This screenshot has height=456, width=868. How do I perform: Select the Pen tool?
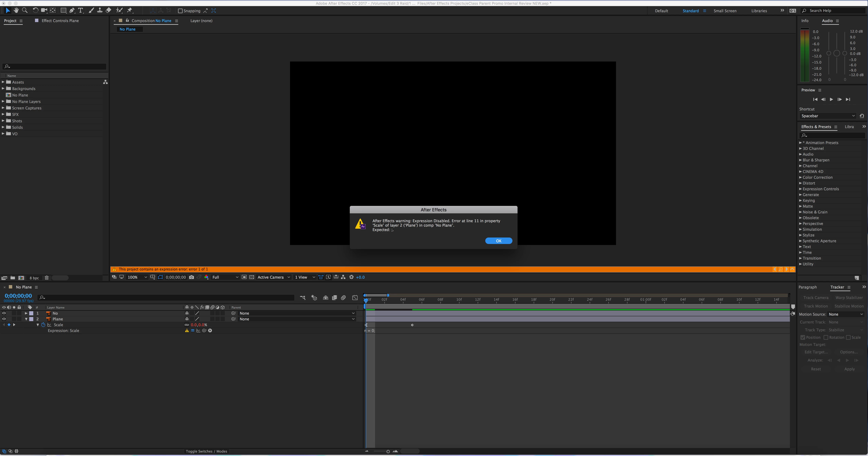pyautogui.click(x=72, y=10)
